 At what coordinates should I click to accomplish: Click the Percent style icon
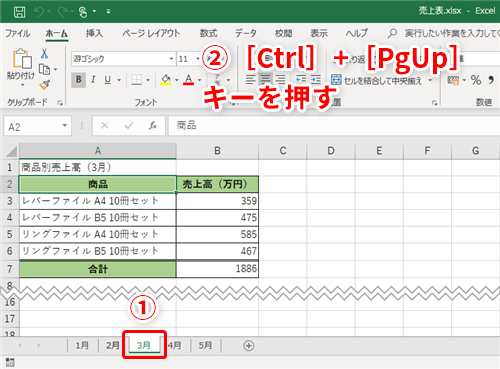476,80
